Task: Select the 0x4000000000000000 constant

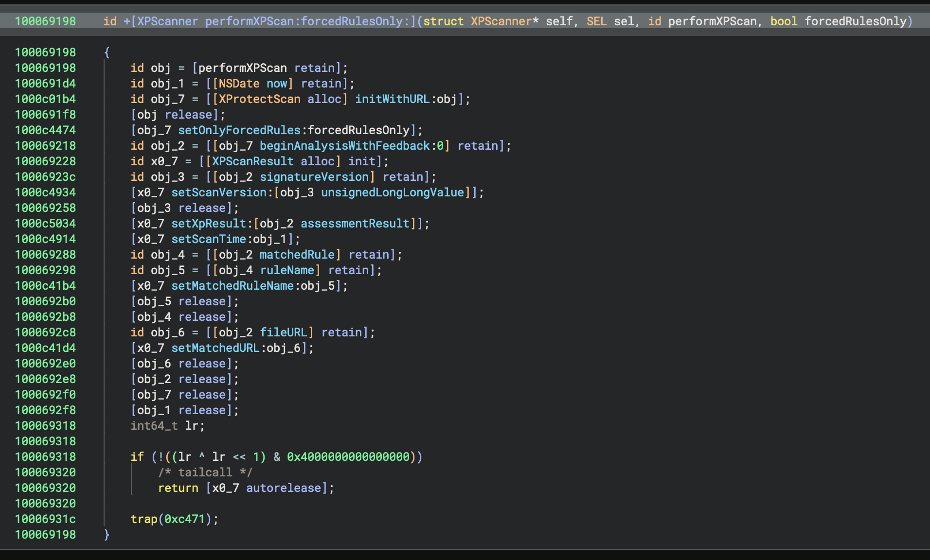Action: [x=348, y=457]
